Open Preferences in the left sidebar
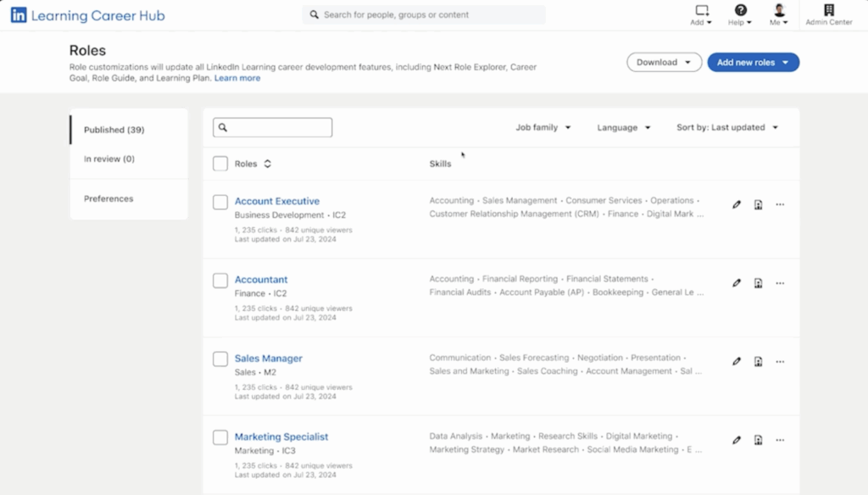 (108, 199)
